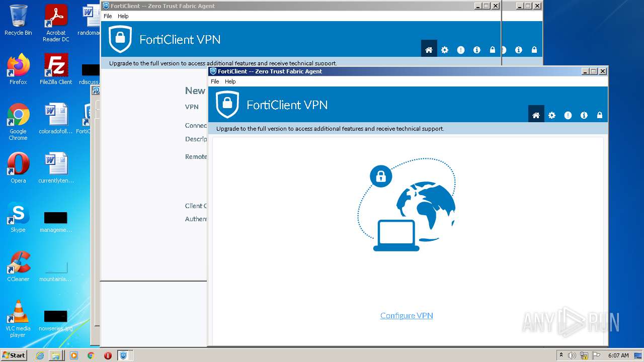Image resolution: width=644 pixels, height=362 pixels.
Task: Click upgrade banner text in front window
Action: [x=330, y=129]
